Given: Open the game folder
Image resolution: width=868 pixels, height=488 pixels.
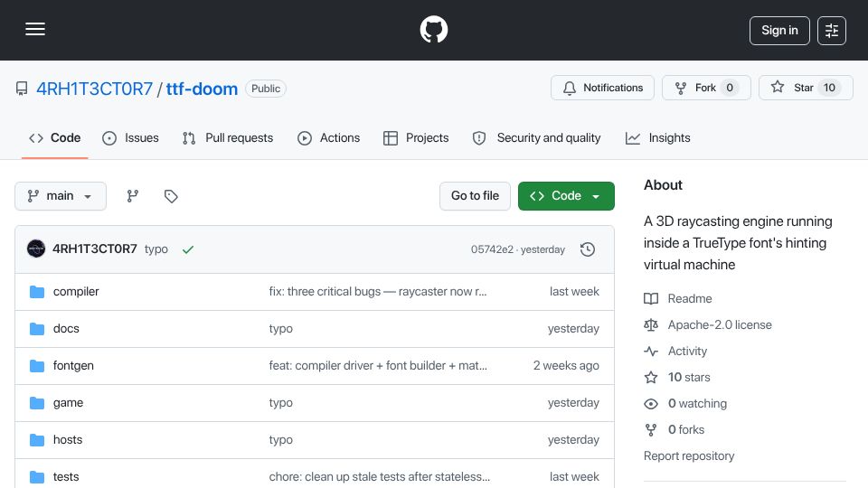Looking at the screenshot, I should [68, 403].
